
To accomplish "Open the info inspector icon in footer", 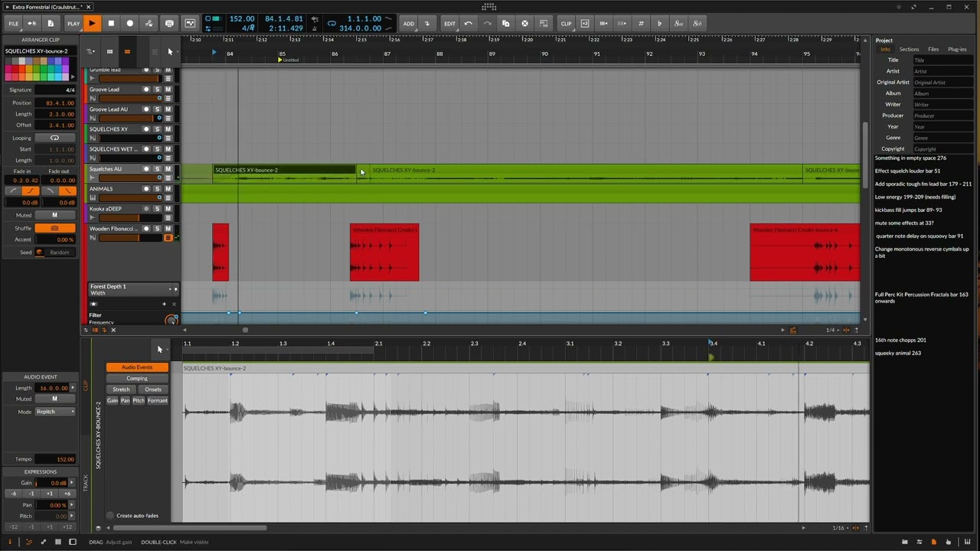I will coord(10,542).
